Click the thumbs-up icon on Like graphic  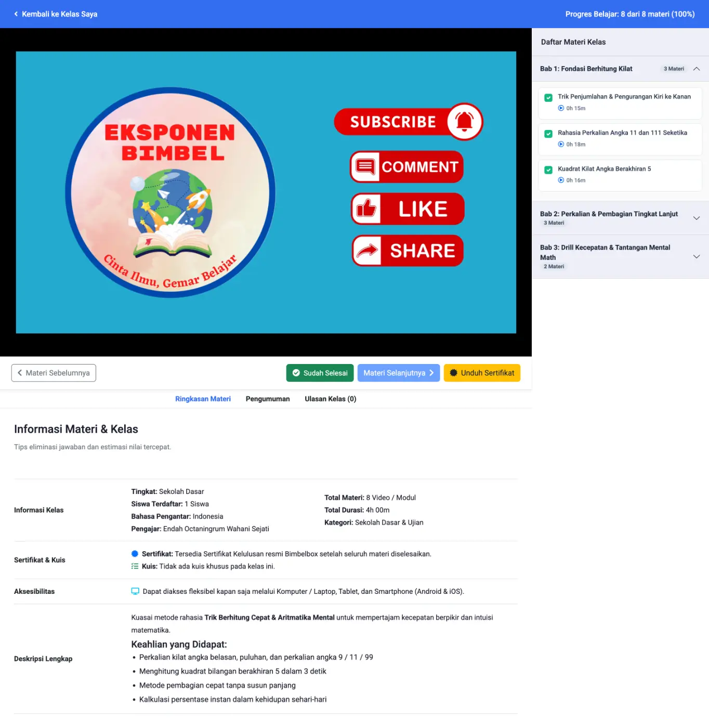point(366,209)
